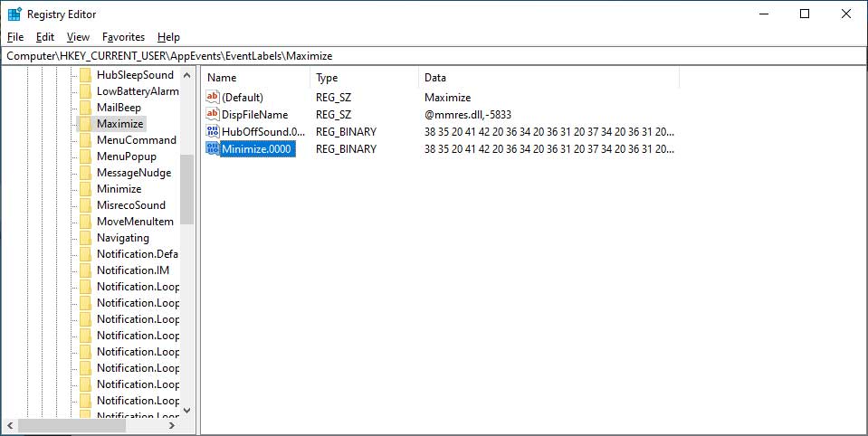Click the @mmres.dll,-5833 data cell

point(468,115)
